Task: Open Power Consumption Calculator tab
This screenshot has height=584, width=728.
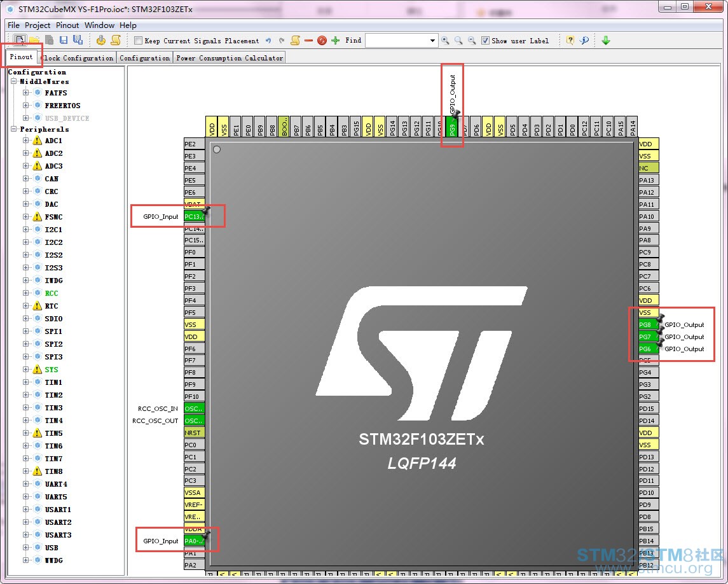Action: (230, 58)
